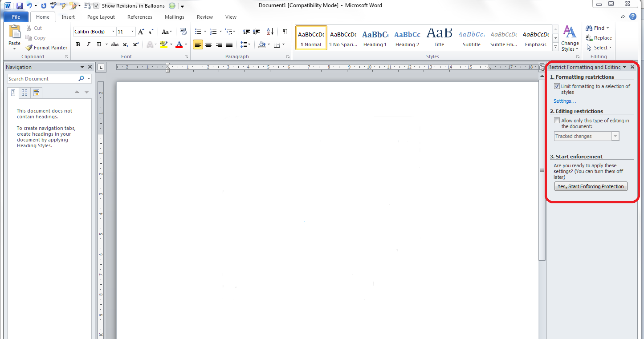Click the Format Painter tool
This screenshot has height=339, width=644.
[46, 48]
